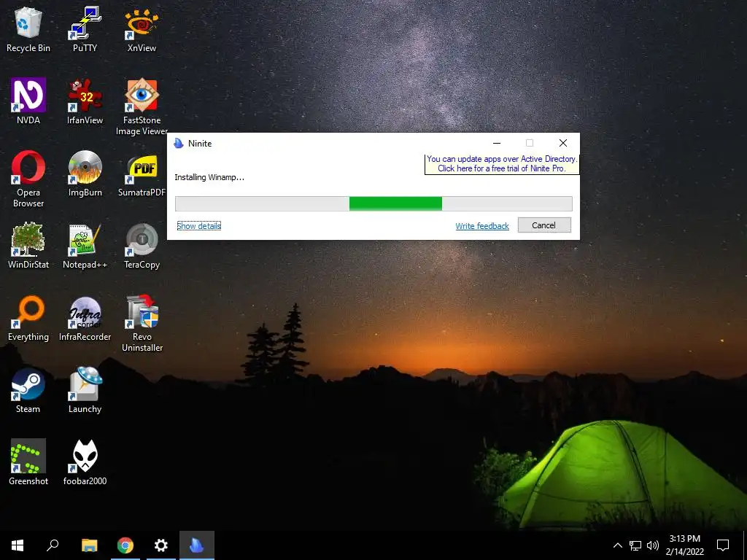Close the Ninite window
The image size is (747, 560).
pyautogui.click(x=563, y=143)
